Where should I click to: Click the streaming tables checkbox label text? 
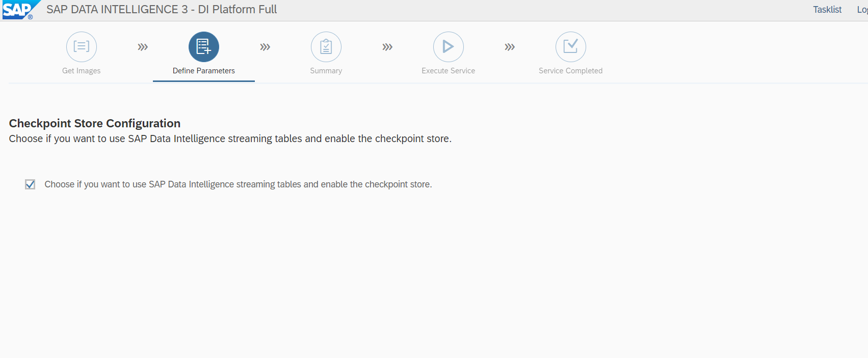coord(238,184)
